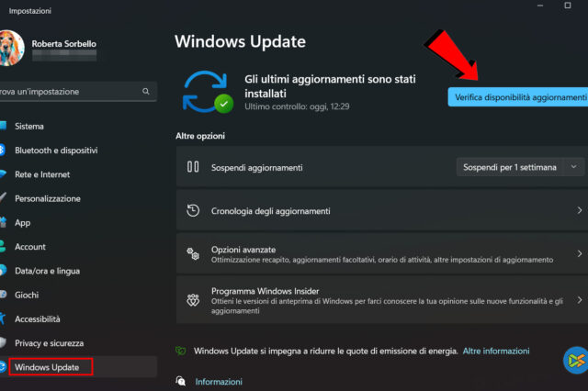Click Verifica disponibilità aggiornamenti button
This screenshot has width=588, height=391.
[x=518, y=97]
